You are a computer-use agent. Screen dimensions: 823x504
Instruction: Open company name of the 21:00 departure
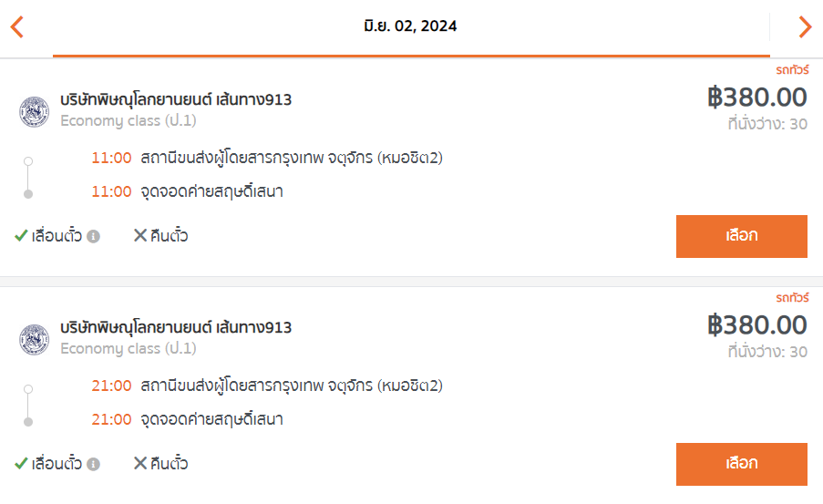pyautogui.click(x=176, y=327)
